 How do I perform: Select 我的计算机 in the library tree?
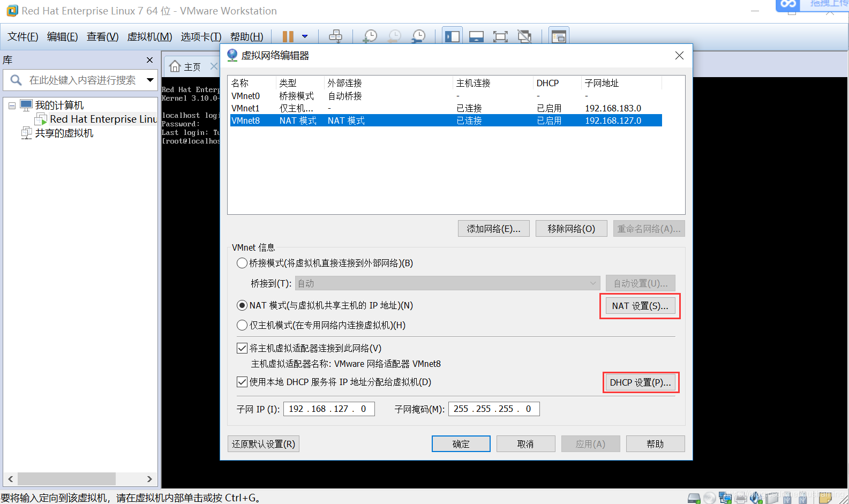tap(59, 106)
